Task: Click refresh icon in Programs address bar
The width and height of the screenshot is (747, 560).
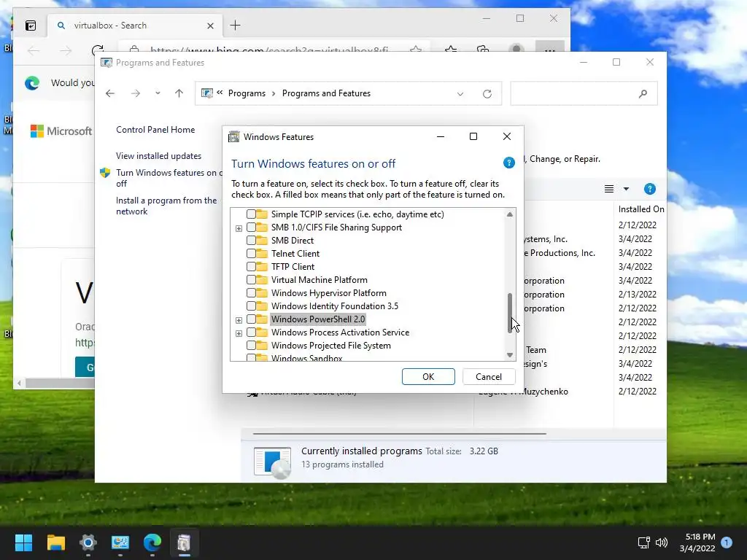Action: click(487, 94)
